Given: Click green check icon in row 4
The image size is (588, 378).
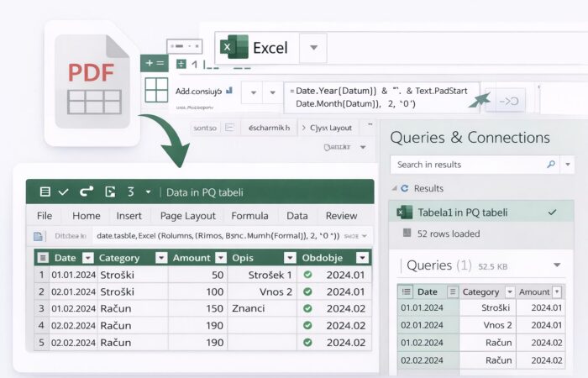Looking at the screenshot, I should tap(308, 326).
